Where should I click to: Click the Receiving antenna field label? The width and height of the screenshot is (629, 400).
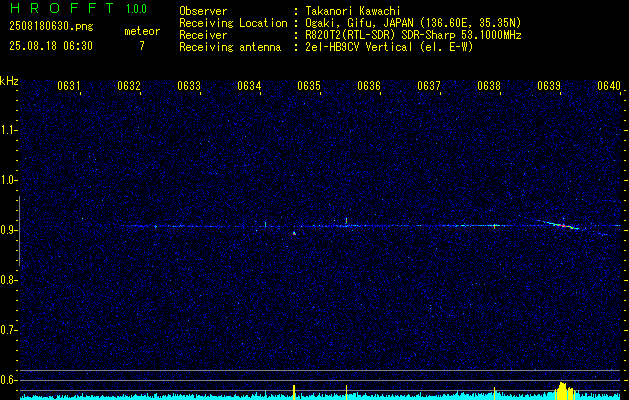230,47
